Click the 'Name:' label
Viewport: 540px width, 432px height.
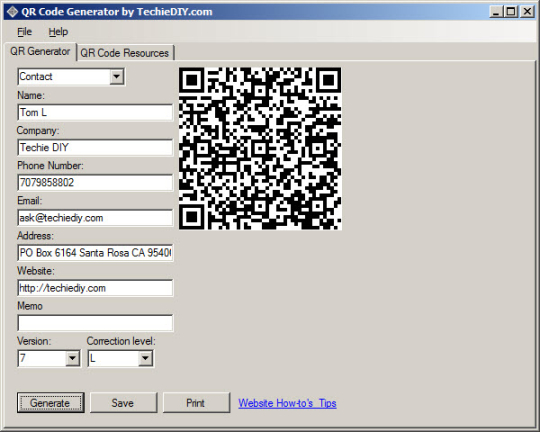[x=31, y=95]
